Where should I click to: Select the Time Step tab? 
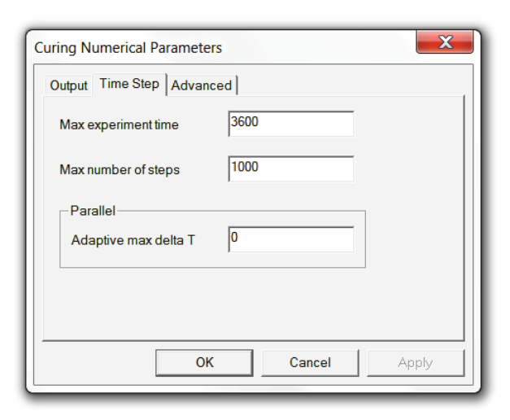click(x=129, y=84)
